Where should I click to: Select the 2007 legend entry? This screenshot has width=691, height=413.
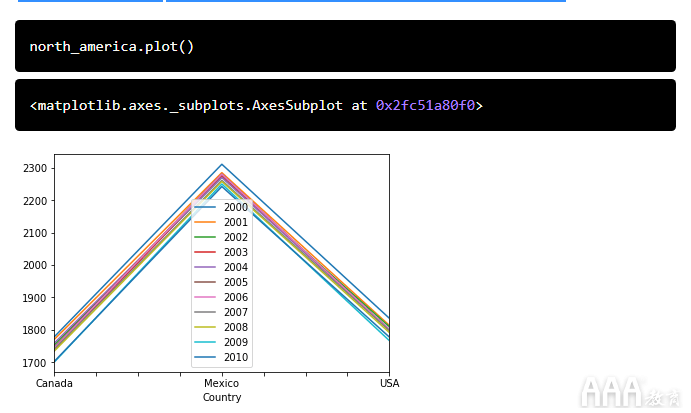[x=221, y=312]
